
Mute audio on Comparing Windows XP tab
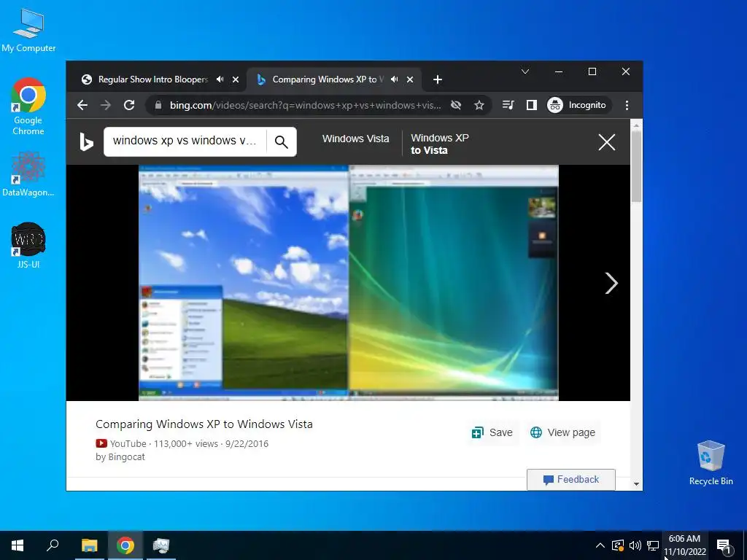click(394, 79)
